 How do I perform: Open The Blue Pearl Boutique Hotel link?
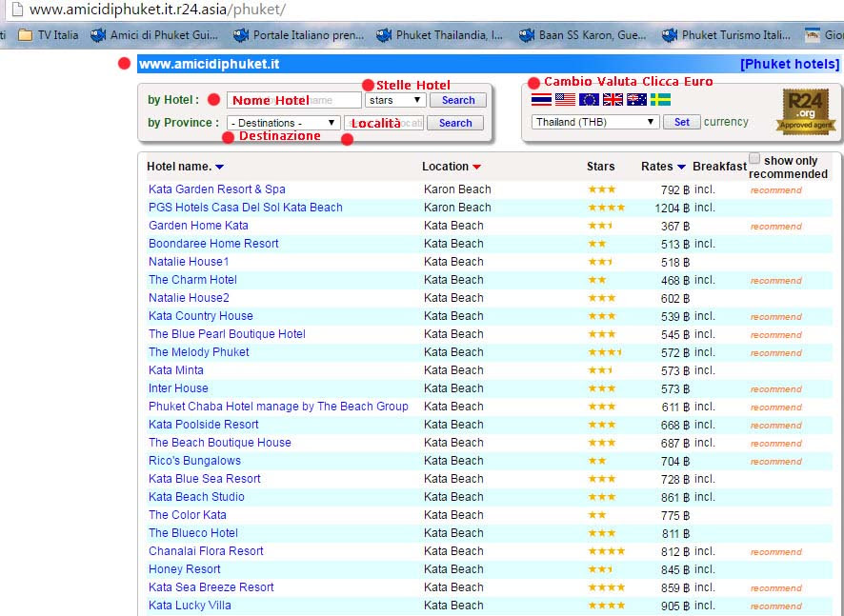point(227,334)
